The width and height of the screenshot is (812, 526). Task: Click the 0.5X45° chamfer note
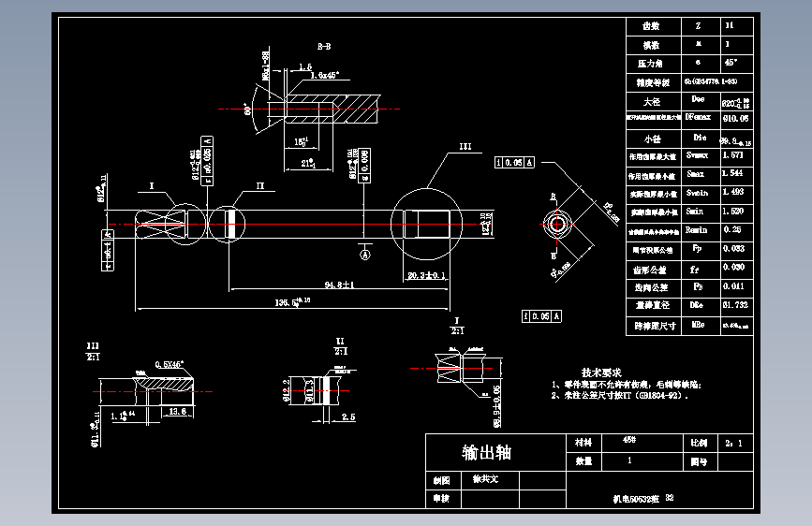point(170,364)
